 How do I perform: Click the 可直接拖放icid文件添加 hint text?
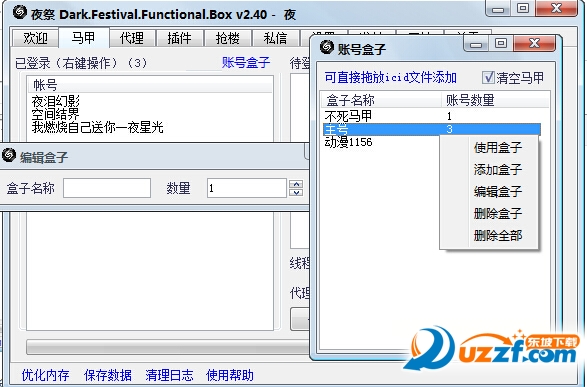click(x=390, y=77)
